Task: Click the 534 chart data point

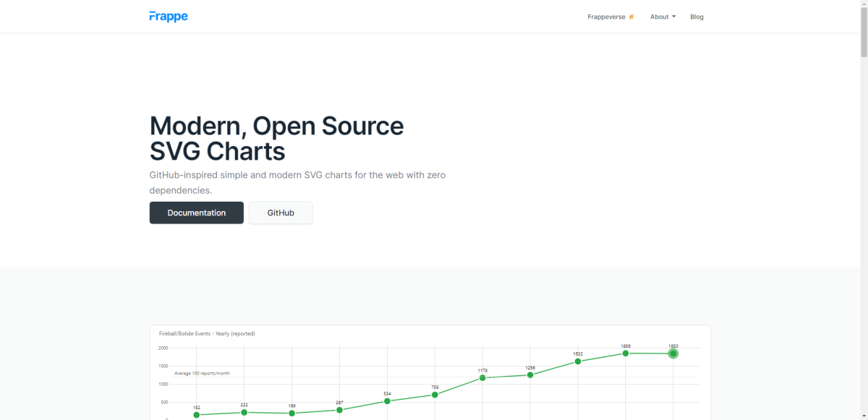Action: [387, 401]
